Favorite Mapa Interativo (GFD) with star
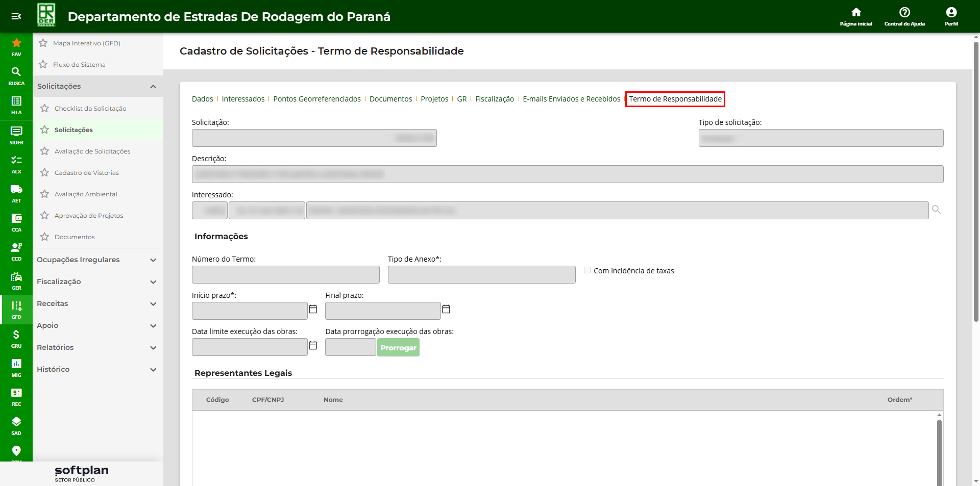This screenshot has width=980, height=486. click(43, 43)
